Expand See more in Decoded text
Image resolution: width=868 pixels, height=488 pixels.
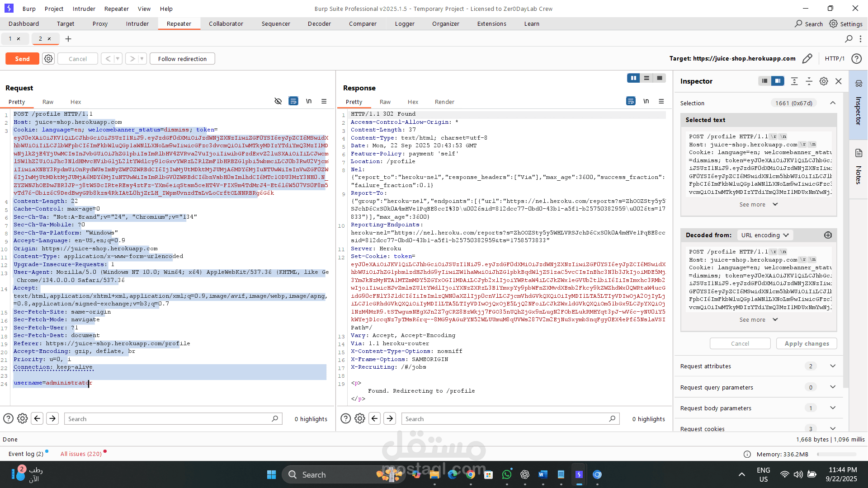(759, 319)
